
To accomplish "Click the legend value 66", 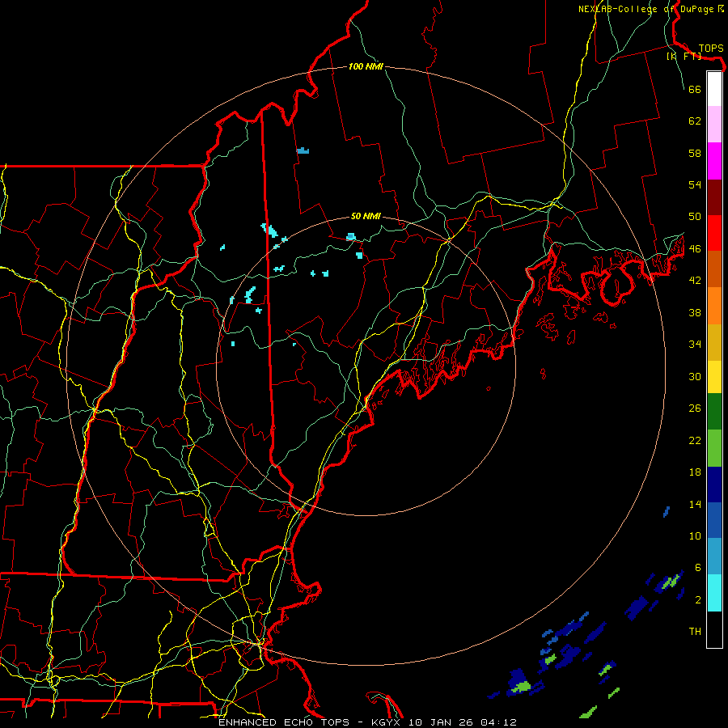I will (x=695, y=89).
